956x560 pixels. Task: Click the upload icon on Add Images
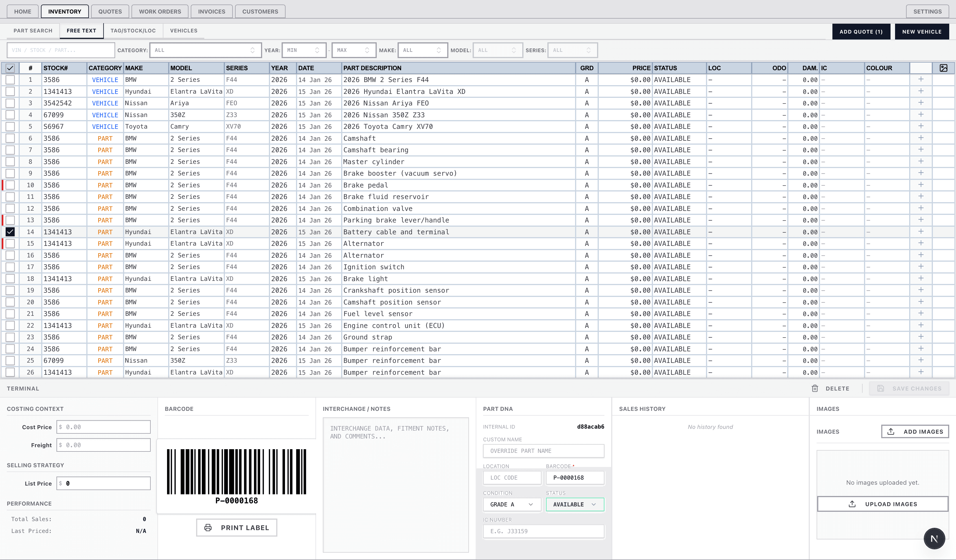click(x=891, y=431)
